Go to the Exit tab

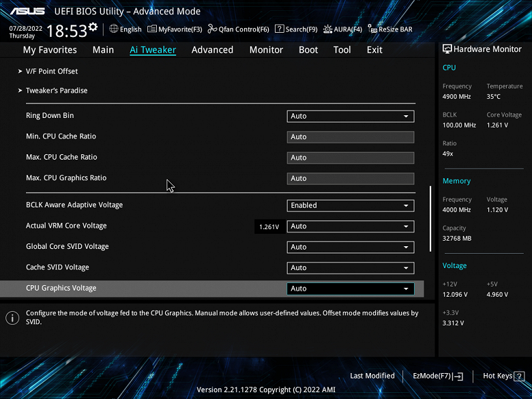374,50
